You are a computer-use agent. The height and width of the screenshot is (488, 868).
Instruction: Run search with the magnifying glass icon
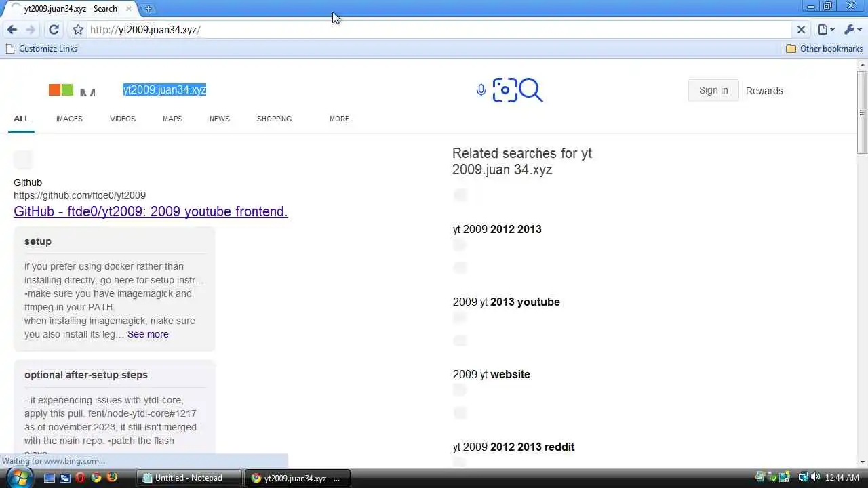[531, 90]
